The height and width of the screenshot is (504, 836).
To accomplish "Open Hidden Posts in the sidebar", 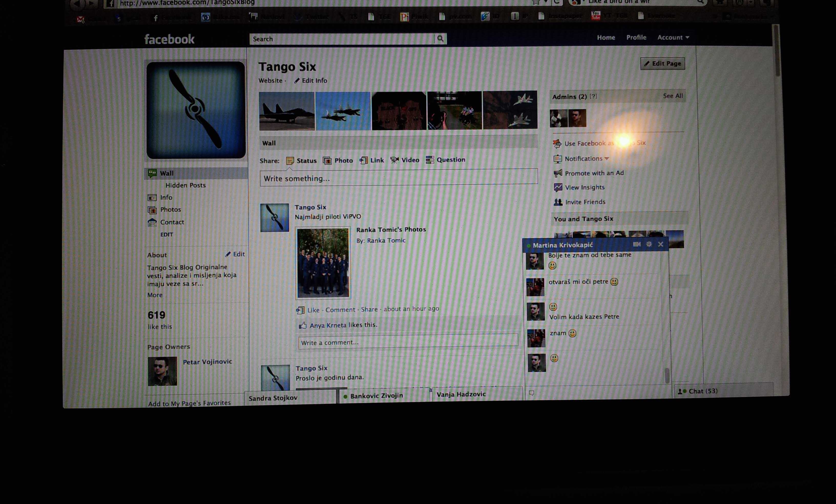I will coord(185,185).
